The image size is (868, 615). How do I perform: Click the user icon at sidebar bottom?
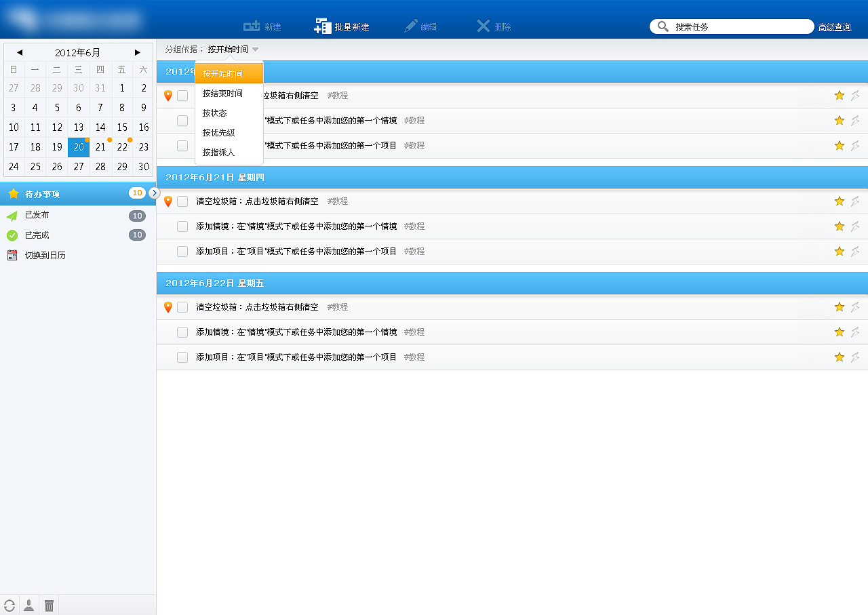point(29,606)
